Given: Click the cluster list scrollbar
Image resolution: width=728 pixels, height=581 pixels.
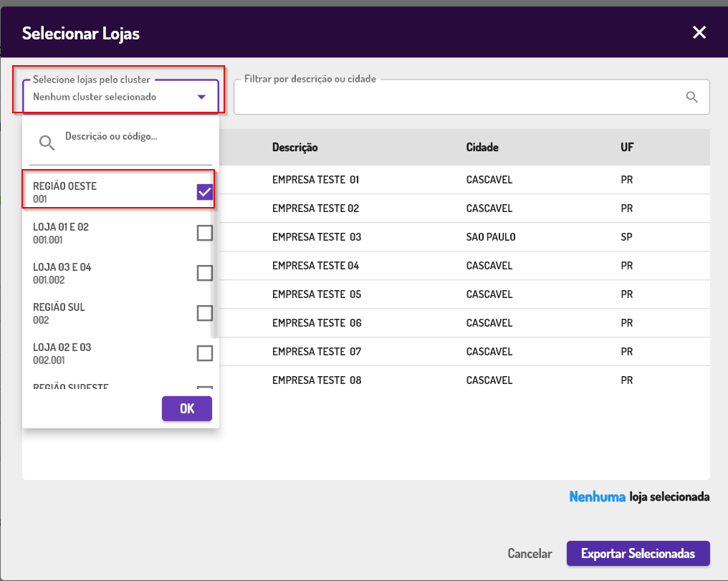Looking at the screenshot, I should tap(213, 287).
